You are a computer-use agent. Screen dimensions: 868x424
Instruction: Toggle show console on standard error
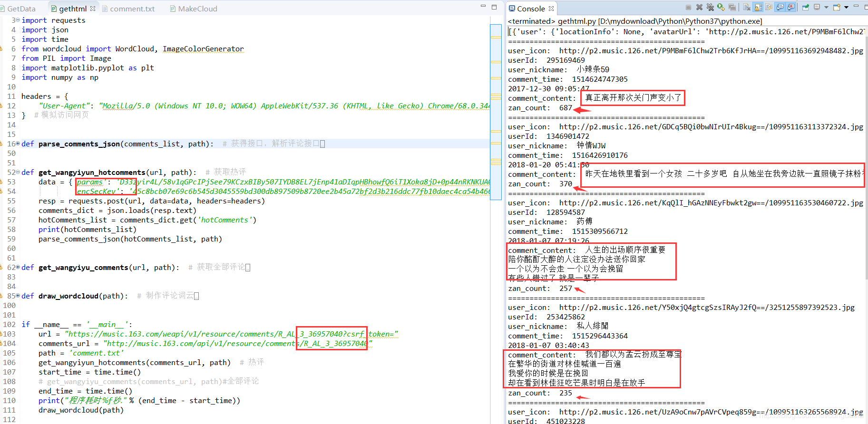click(790, 7)
